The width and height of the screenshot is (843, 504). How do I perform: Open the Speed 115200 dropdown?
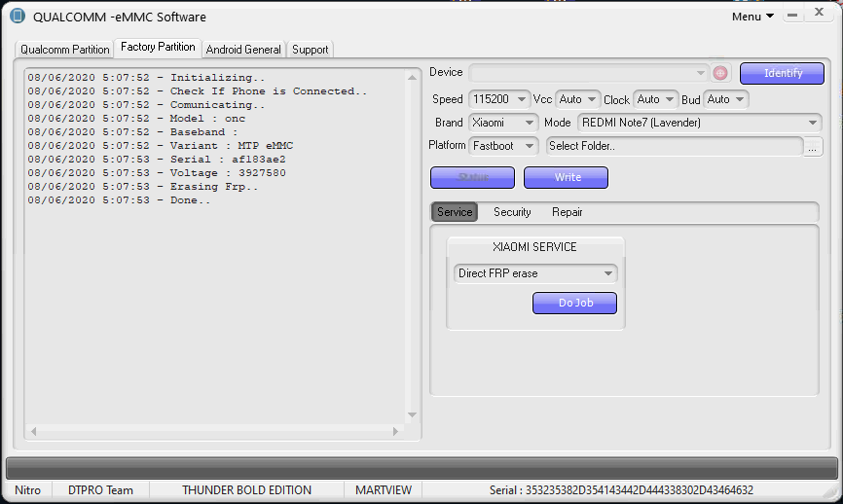click(x=499, y=99)
